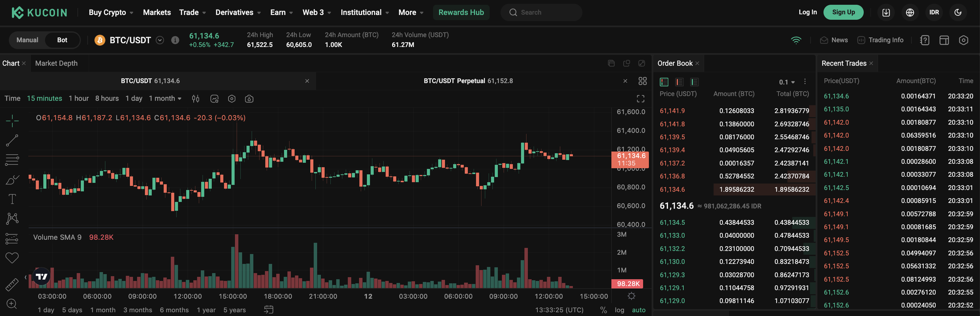The image size is (980, 316).
Task: Click the Log In link
Action: coord(808,12)
